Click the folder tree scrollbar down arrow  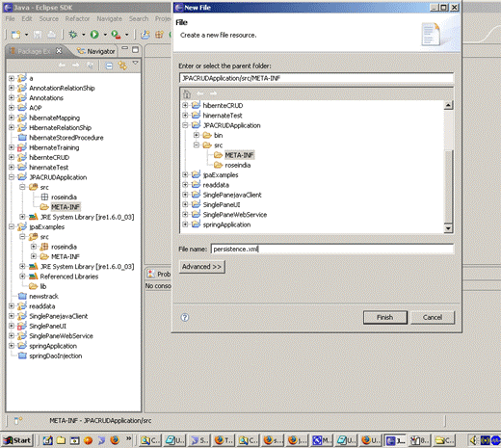pos(448,228)
